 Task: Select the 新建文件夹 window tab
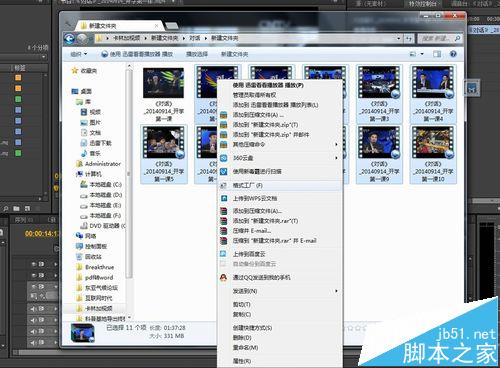pyautogui.click(x=119, y=26)
